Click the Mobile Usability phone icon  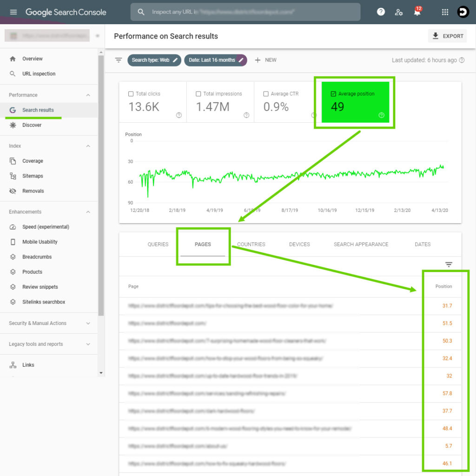13,242
